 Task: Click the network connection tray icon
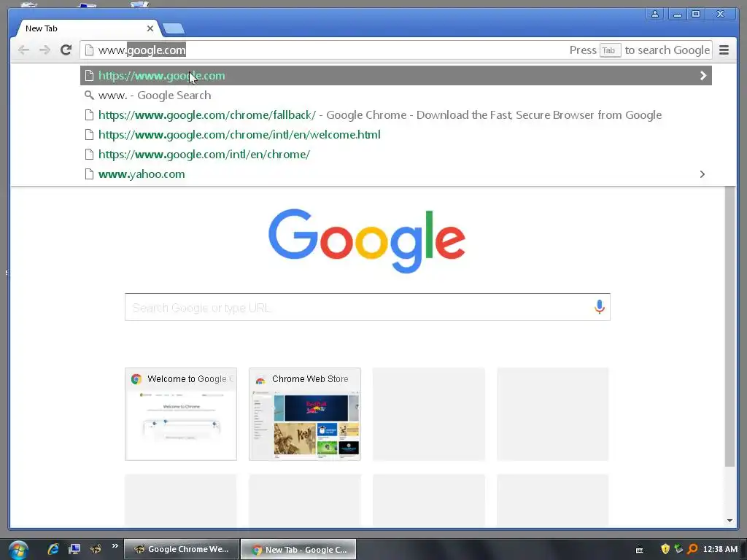point(678,549)
